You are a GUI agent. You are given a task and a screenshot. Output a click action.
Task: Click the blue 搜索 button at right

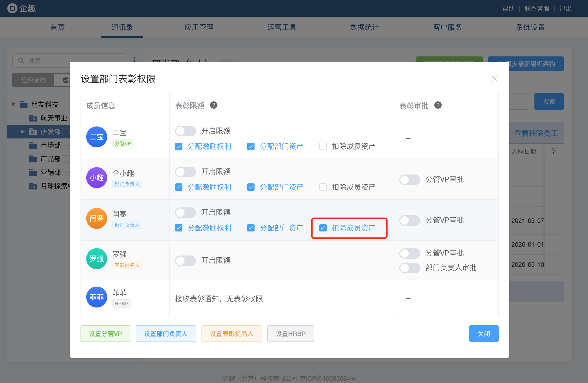point(549,101)
